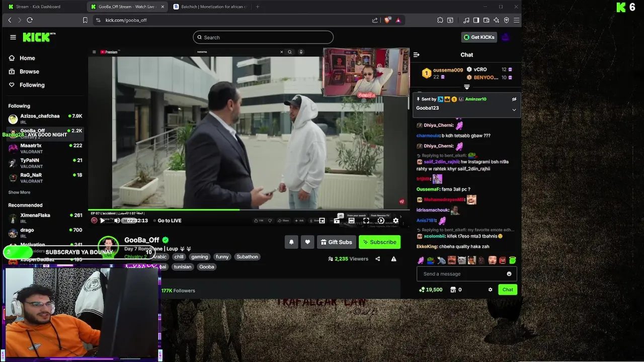The width and height of the screenshot is (644, 362).
Task: Open the browser main menu icon
Action: point(517,20)
